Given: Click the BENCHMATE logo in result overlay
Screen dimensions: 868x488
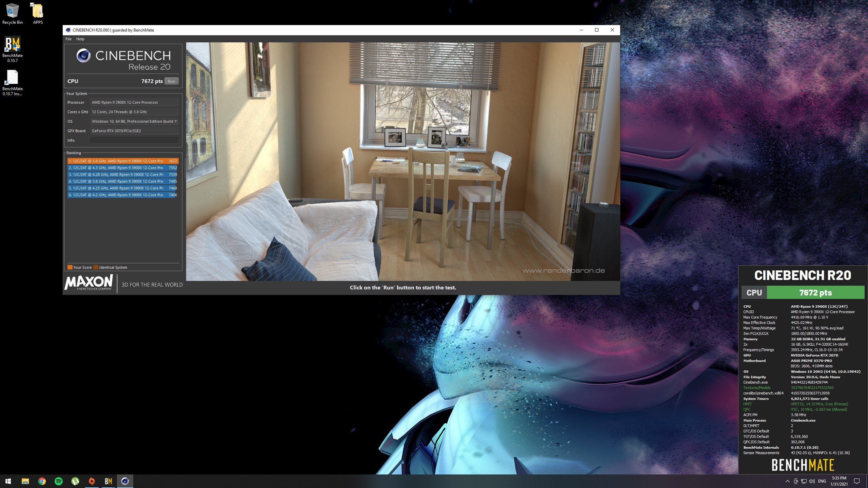Looking at the screenshot, I should click(803, 465).
